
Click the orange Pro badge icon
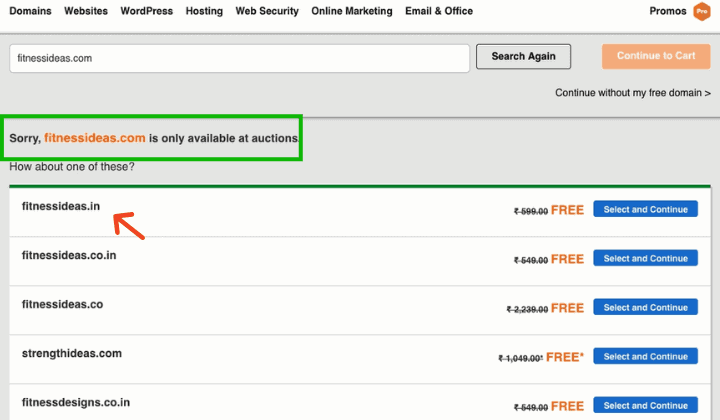(701, 12)
